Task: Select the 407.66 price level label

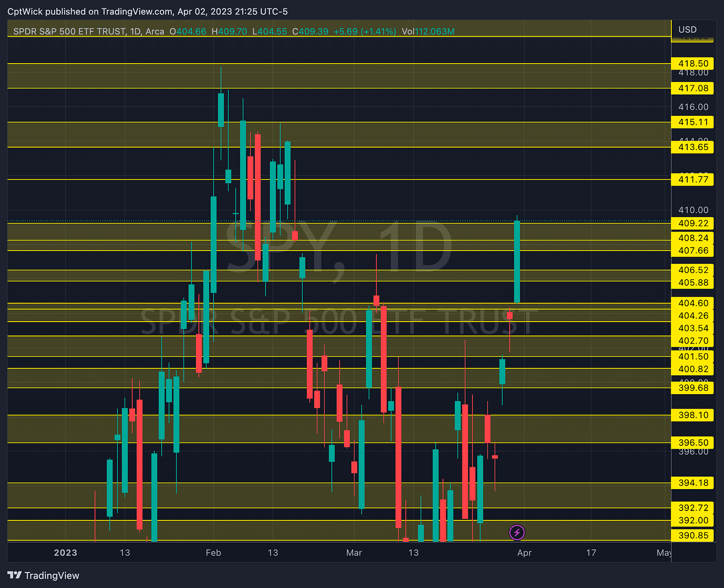Action: (693, 251)
